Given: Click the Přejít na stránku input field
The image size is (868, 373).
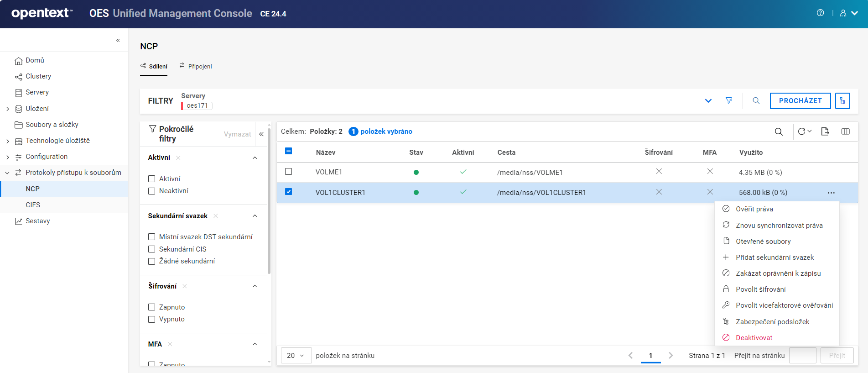Looking at the screenshot, I should coord(802,355).
